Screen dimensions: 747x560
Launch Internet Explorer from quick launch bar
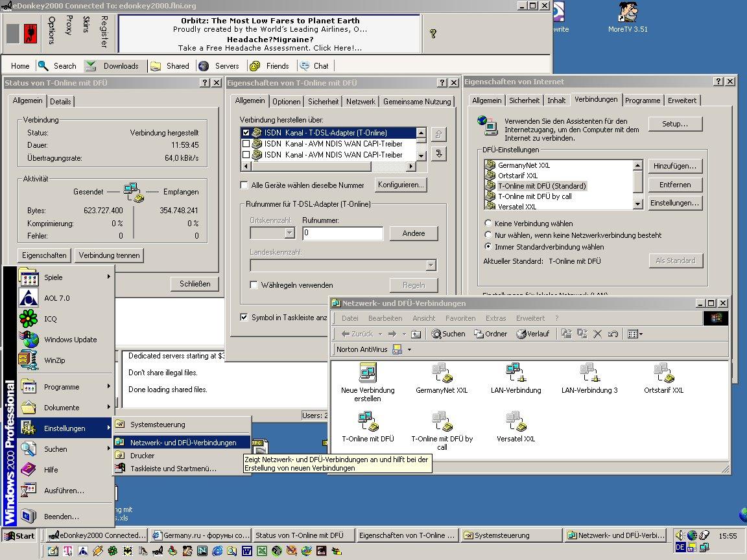click(x=217, y=551)
